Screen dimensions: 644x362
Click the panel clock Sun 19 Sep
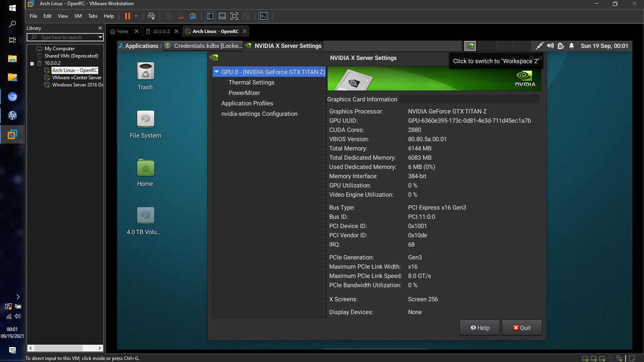point(604,46)
